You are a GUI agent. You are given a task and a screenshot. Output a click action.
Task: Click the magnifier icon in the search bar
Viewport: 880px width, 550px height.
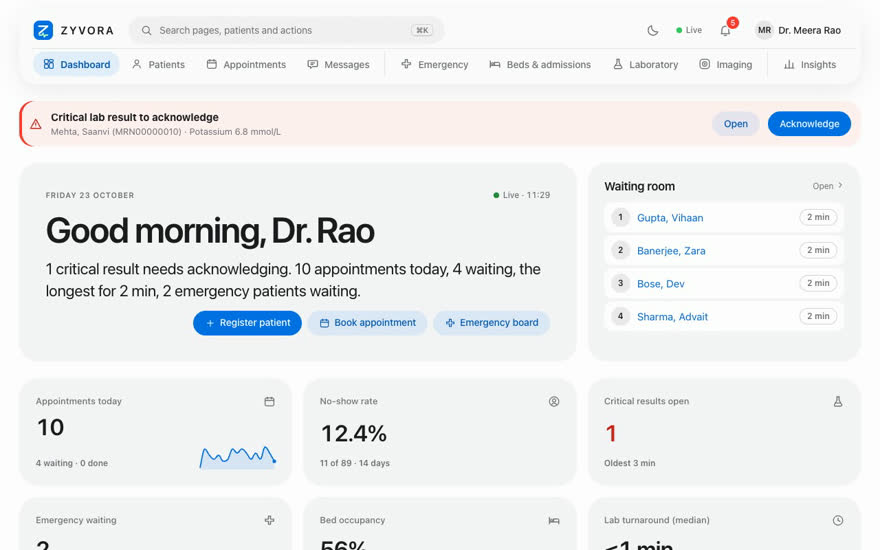tap(146, 30)
